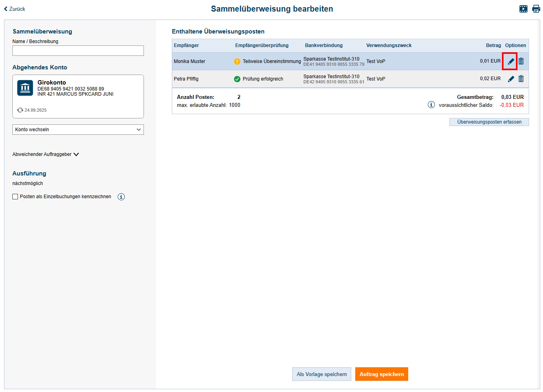This screenshot has width=543, height=392.
Task: Click the yellow partial match warning icon
Action: 237,61
